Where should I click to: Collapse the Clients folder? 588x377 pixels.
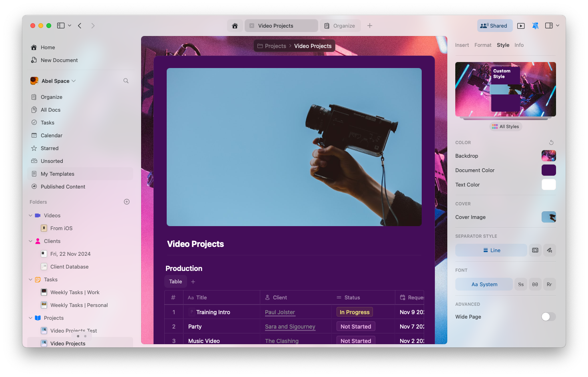30,241
